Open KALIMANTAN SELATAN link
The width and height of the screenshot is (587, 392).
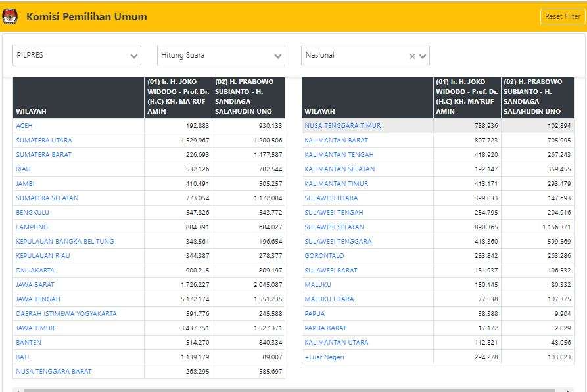tap(340, 169)
